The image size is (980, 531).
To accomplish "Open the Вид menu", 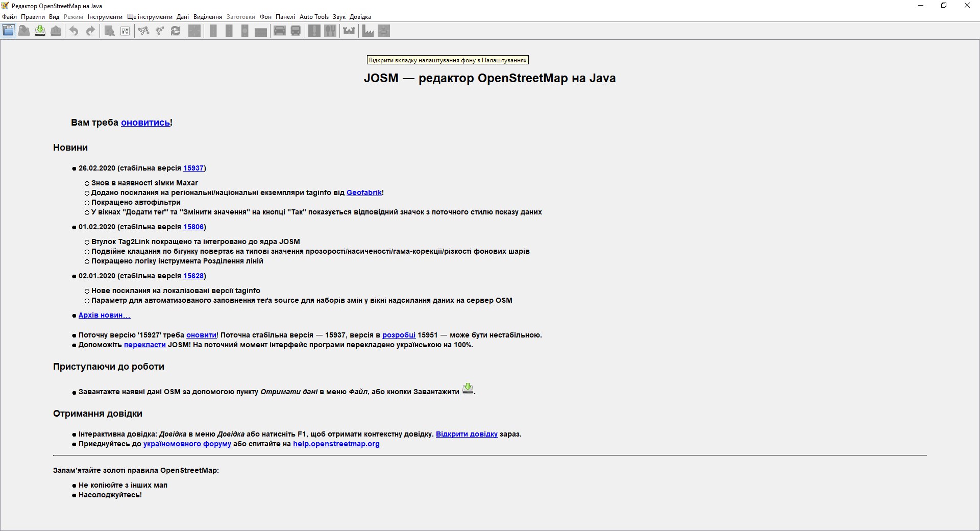I will click(x=54, y=17).
